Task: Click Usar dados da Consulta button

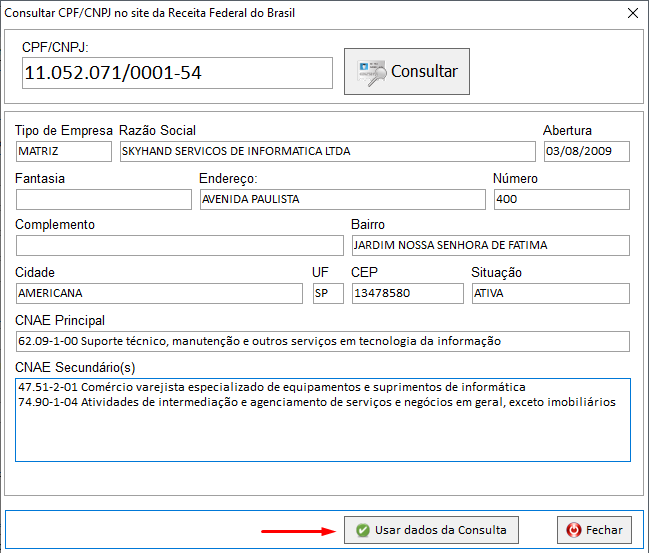Action: point(431,529)
